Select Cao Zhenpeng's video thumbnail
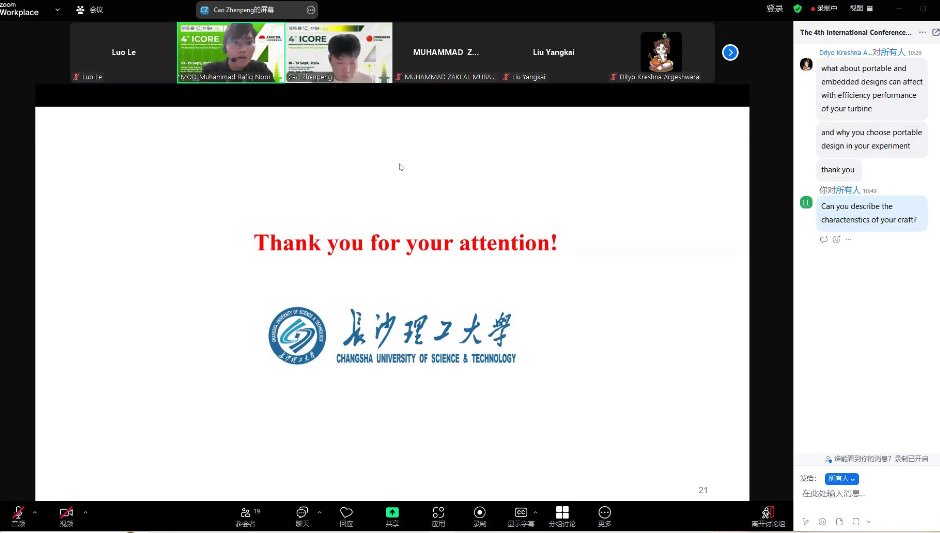The image size is (940, 533). (338, 52)
